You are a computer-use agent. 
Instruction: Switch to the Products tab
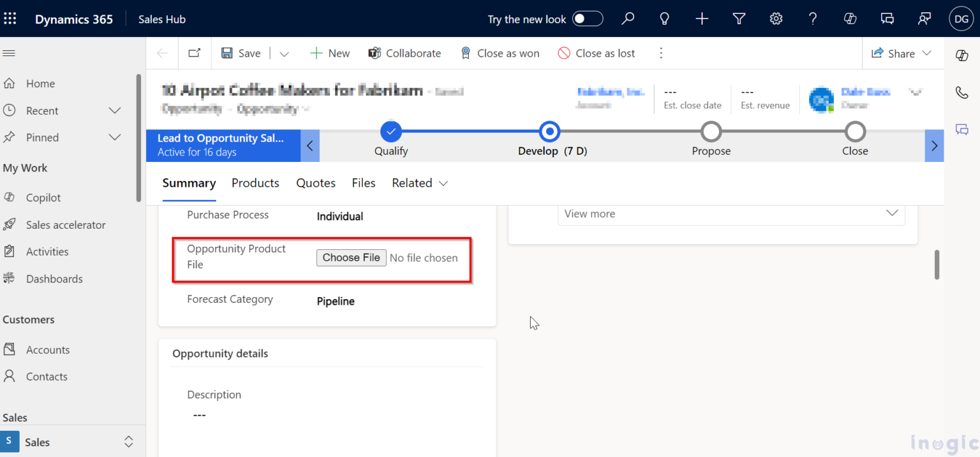pyautogui.click(x=255, y=183)
